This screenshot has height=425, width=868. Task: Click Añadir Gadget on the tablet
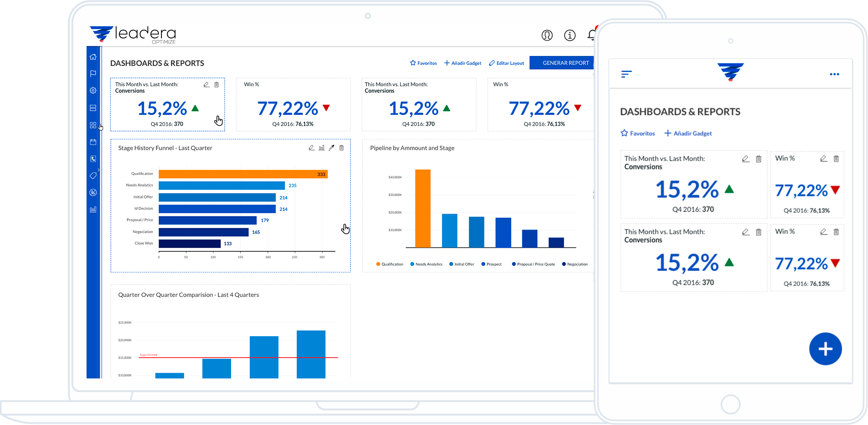tap(688, 133)
